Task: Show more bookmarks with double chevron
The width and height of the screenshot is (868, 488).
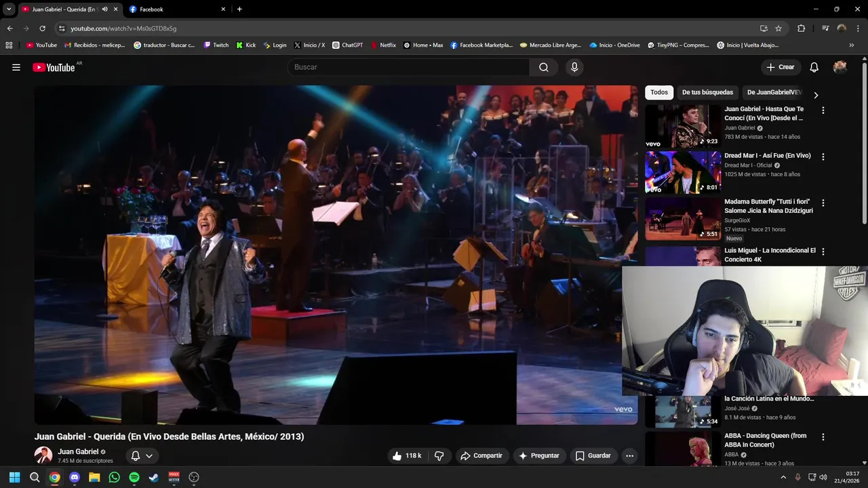Action: [852, 45]
